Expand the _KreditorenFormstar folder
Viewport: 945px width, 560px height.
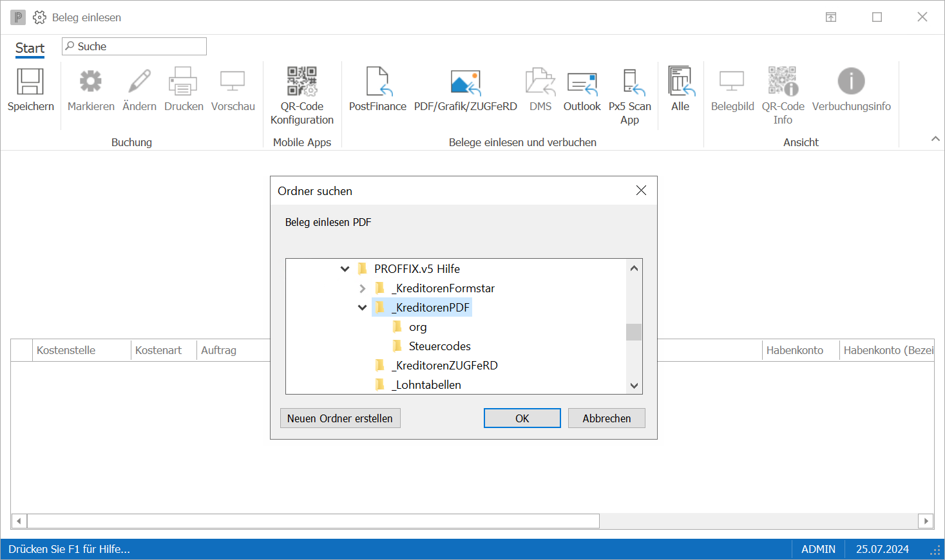pyautogui.click(x=362, y=288)
